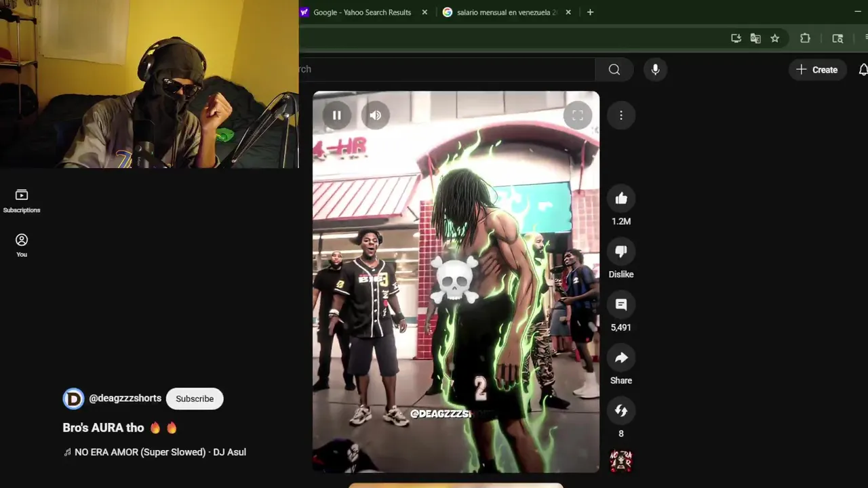Image resolution: width=868 pixels, height=488 pixels.
Task: Click the install app icon in address bar
Action: [x=736, y=39]
